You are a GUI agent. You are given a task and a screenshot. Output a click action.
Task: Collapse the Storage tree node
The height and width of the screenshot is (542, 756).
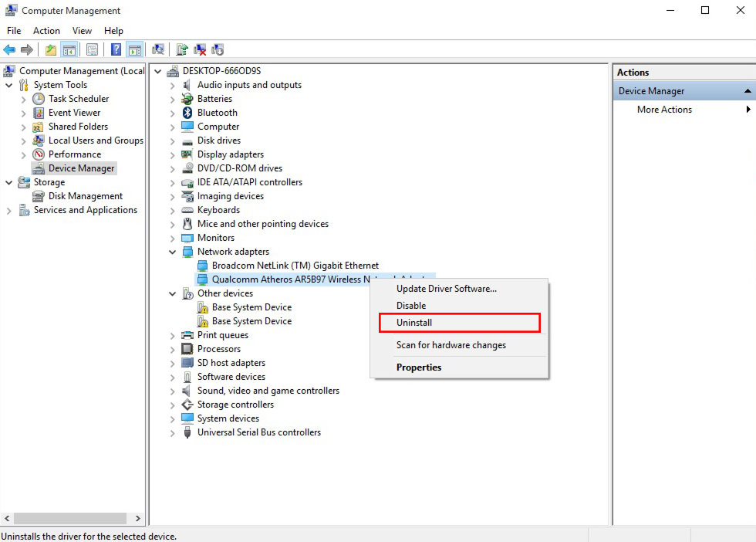pos(9,182)
